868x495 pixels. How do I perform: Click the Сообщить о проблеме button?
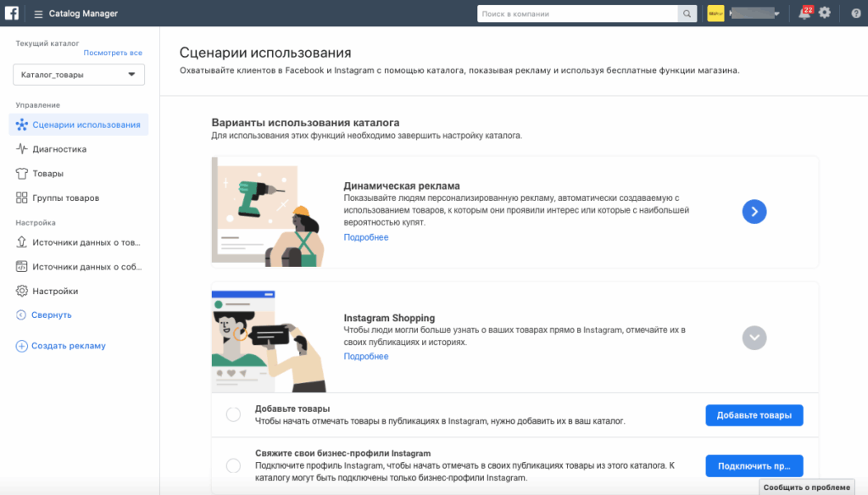807,487
